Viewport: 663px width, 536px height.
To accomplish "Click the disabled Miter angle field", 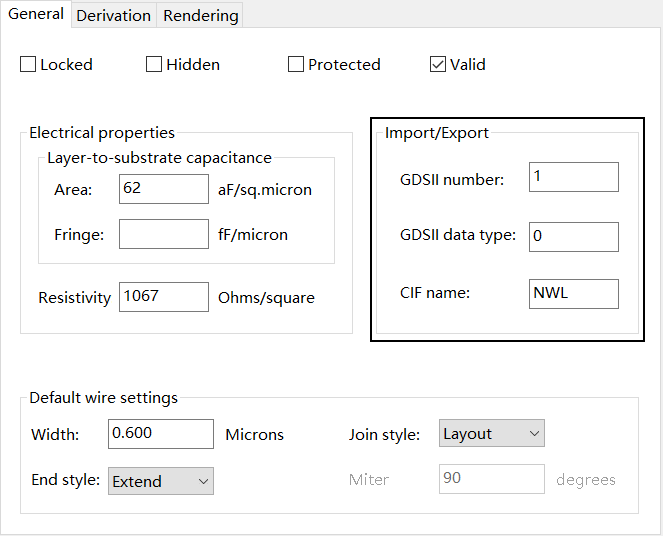I will 491,479.
